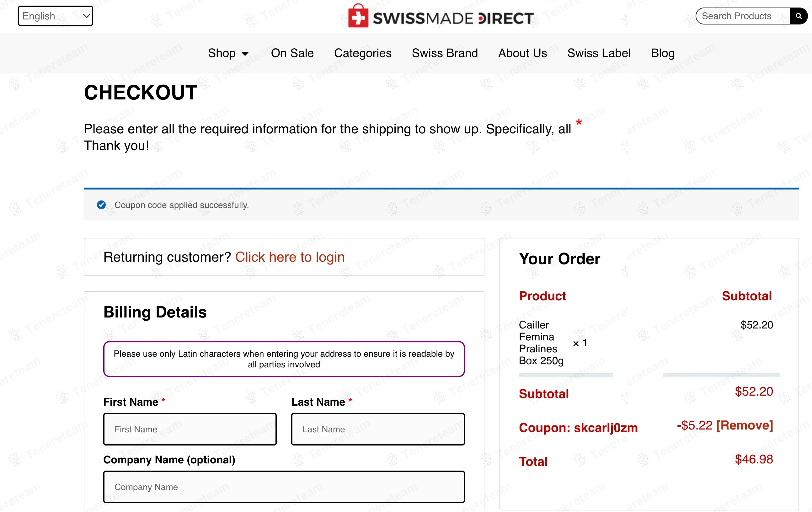Visit the Blog page
Image resolution: width=812 pixels, height=512 pixels.
click(662, 53)
